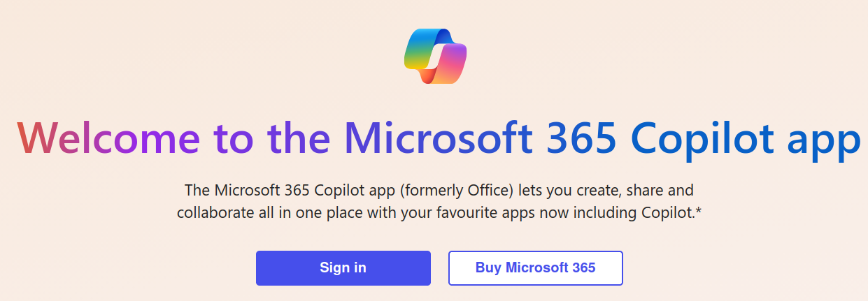868x301 pixels.
Task: Click the Microsoft 365 Copilot logo
Action: tap(435, 57)
